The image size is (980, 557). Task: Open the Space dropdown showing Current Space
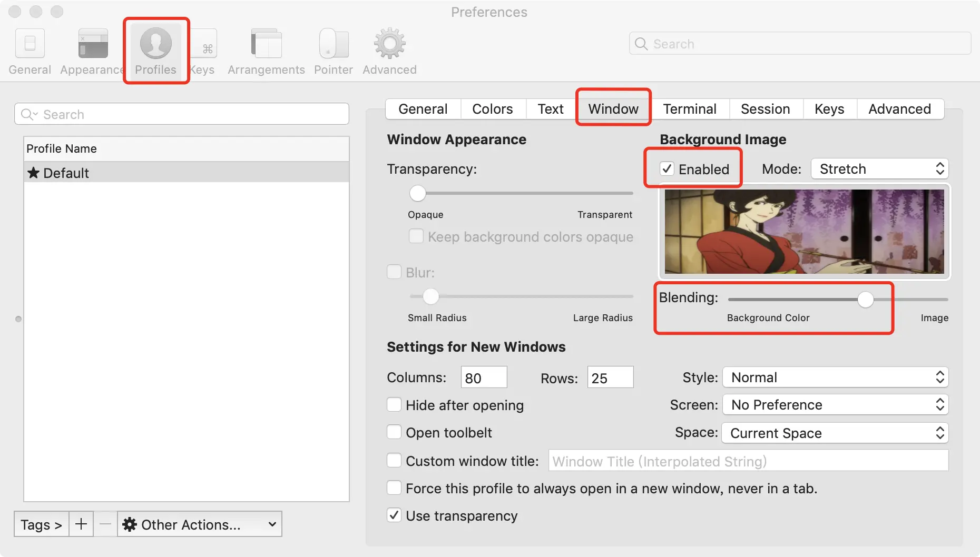[835, 433]
